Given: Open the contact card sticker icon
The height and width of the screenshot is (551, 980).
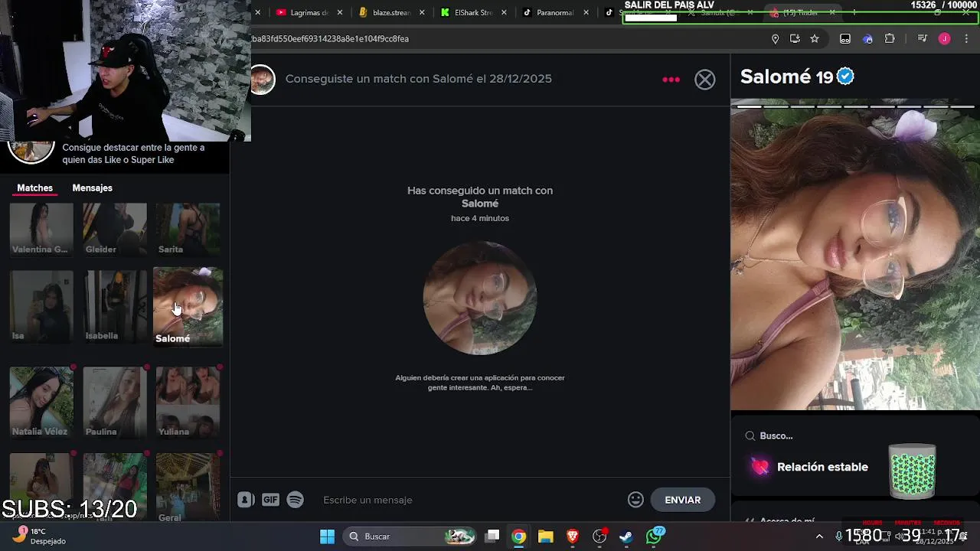Looking at the screenshot, I should coord(246,500).
